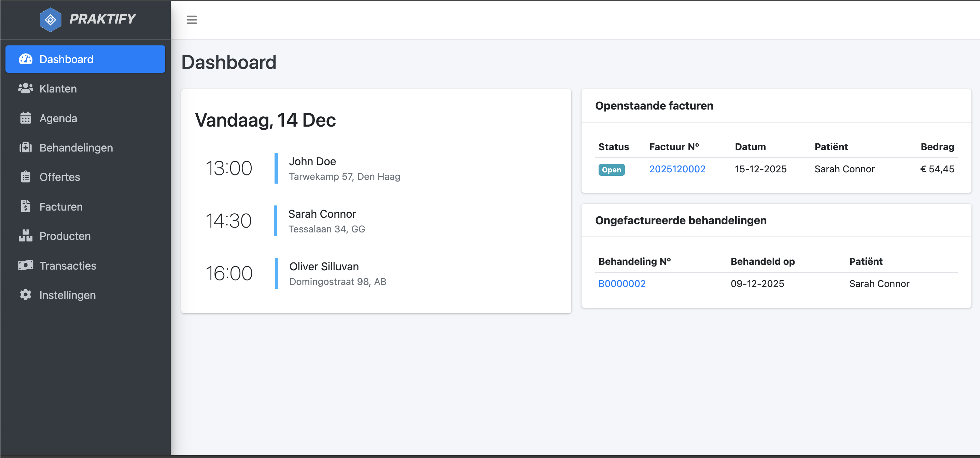980x458 pixels.
Task: Open invoice 2025120002
Action: click(677, 169)
